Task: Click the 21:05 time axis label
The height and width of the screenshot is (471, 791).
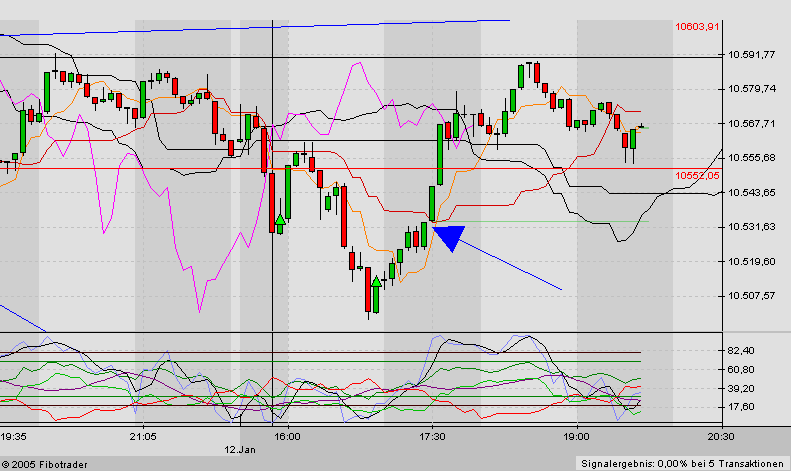Action: click(143, 436)
